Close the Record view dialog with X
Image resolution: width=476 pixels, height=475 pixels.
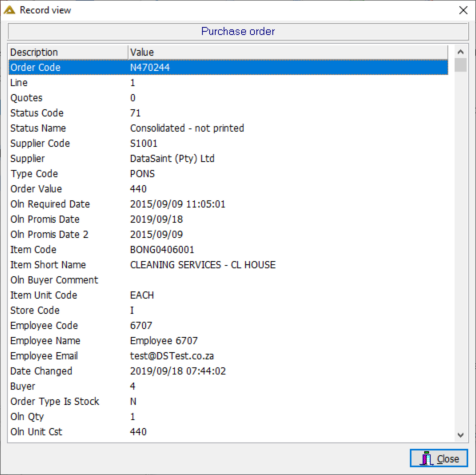(x=463, y=10)
